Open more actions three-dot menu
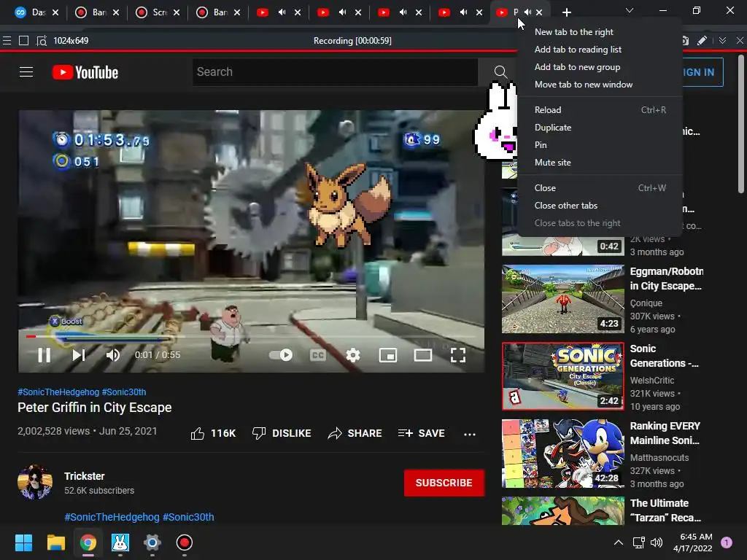747x560 pixels. click(470, 434)
